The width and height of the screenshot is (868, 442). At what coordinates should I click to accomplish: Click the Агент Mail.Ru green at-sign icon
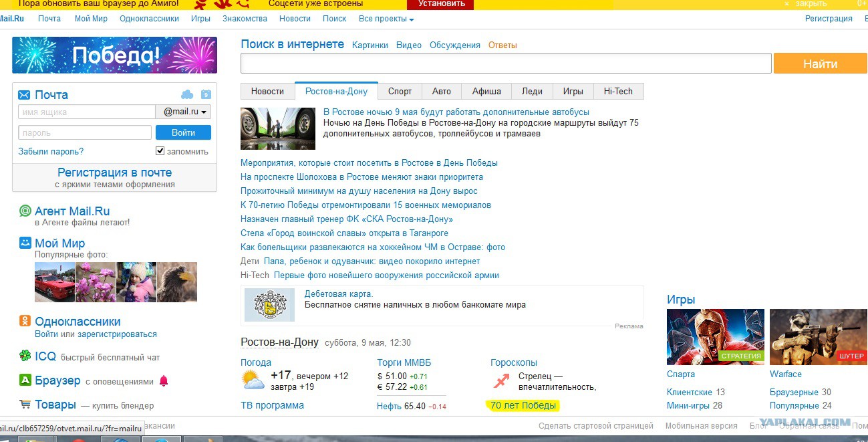[25, 211]
